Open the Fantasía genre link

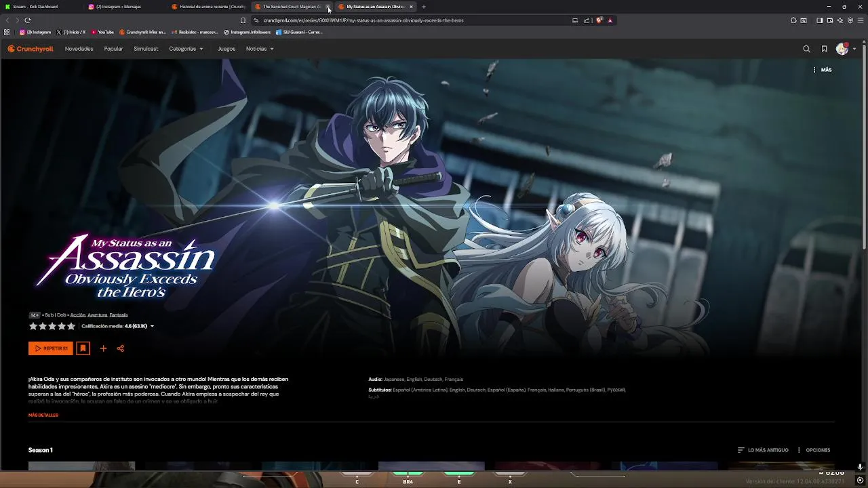tap(119, 315)
